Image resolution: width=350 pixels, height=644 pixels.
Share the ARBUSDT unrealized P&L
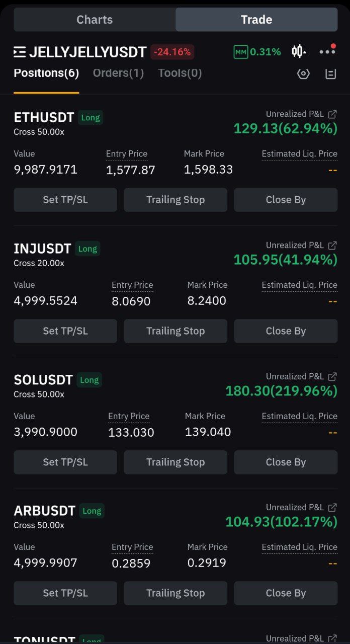(x=332, y=508)
